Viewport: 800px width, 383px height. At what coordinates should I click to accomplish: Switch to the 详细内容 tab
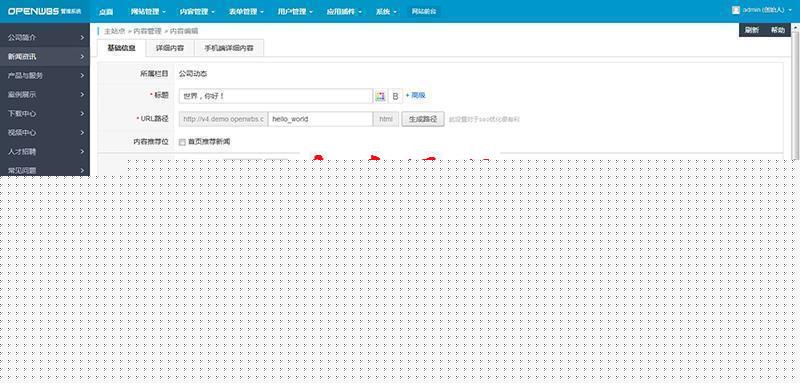click(170, 48)
